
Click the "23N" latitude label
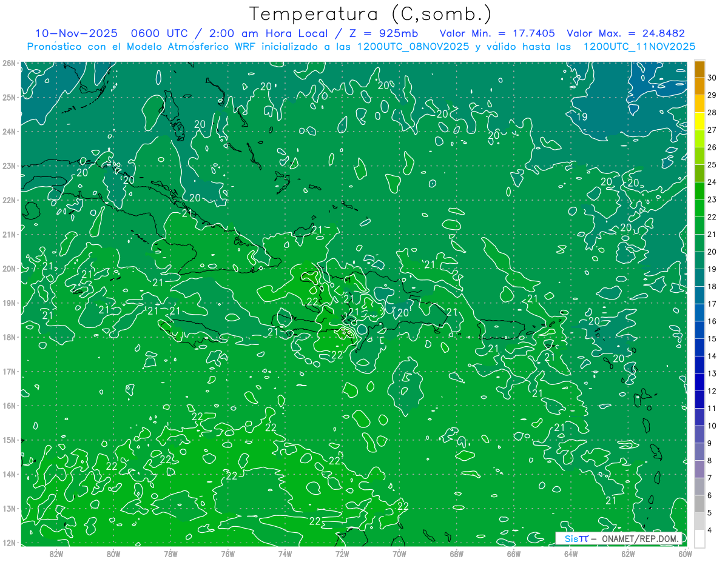[8, 166]
